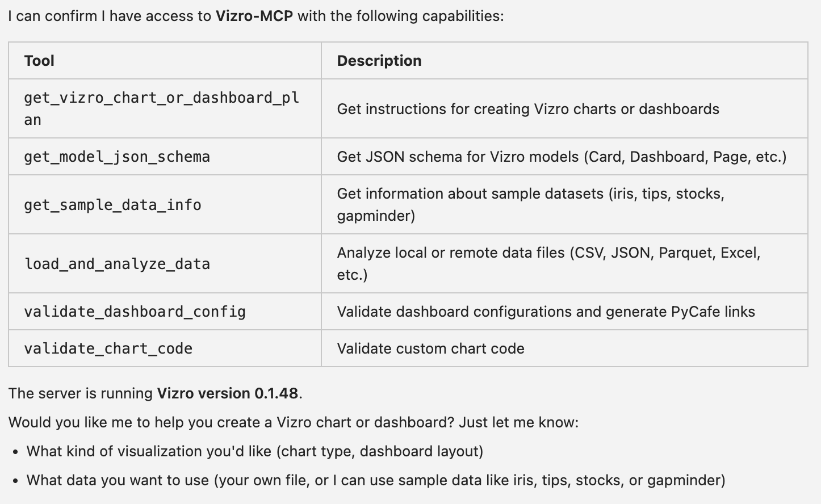Click the 'Get instructions for creating Vizro charts' description

[528, 109]
